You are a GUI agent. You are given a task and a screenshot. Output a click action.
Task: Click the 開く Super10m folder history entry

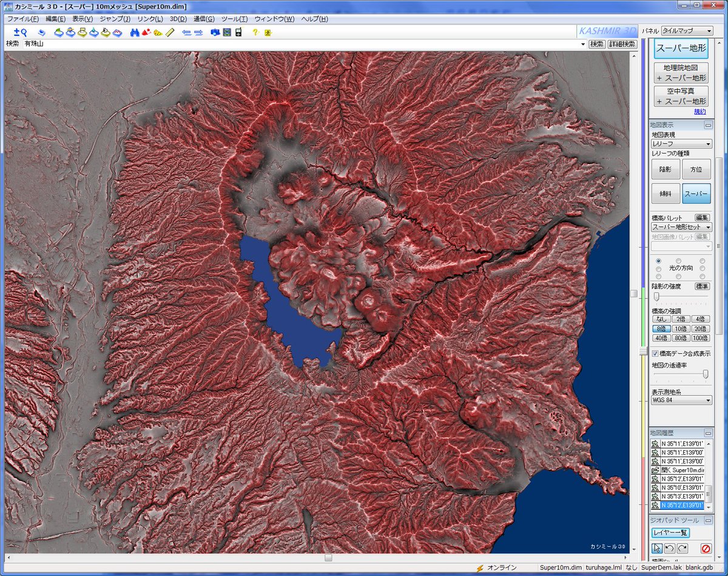pyautogui.click(x=677, y=470)
